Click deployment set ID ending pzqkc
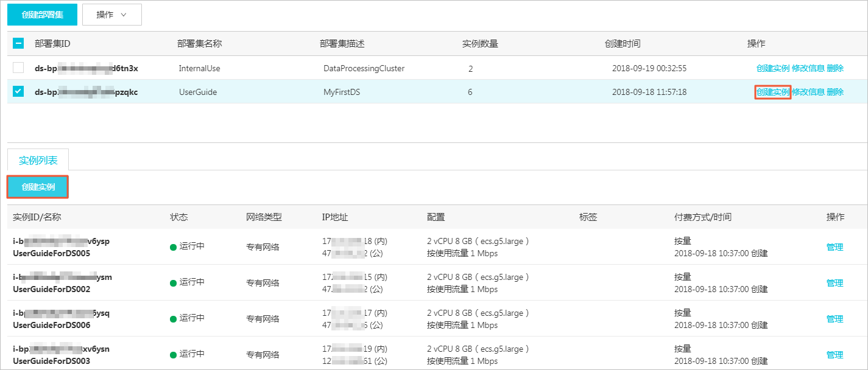 tap(86, 92)
